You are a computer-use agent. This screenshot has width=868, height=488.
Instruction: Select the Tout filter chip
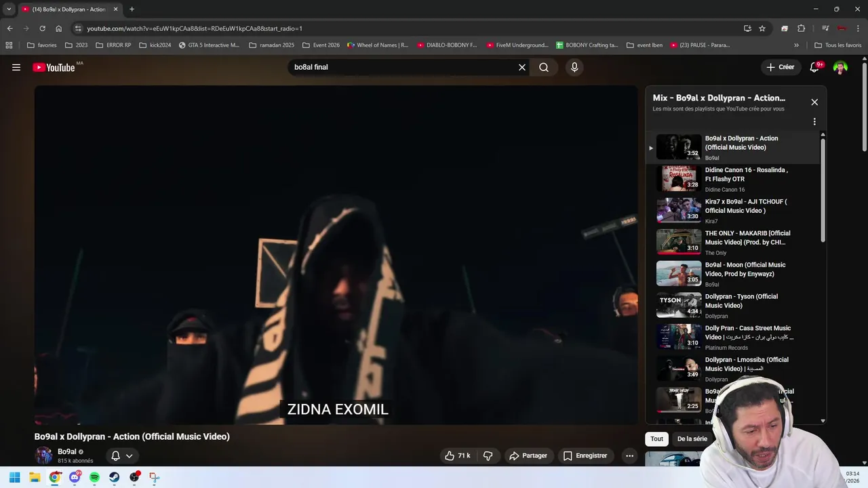coord(657,439)
